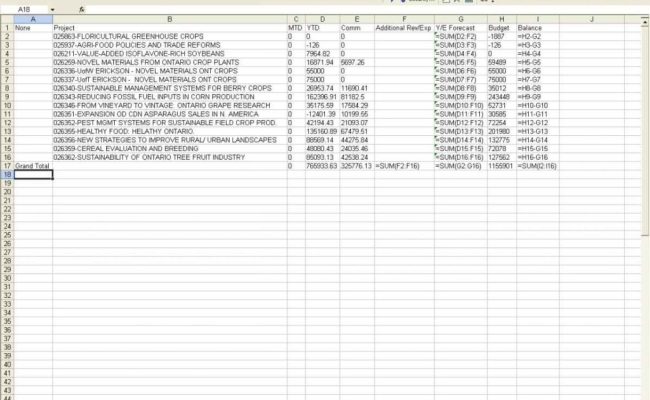Image resolution: width=650 pixels, height=400 pixels.
Task: Select column A header
Action: pos(33,19)
